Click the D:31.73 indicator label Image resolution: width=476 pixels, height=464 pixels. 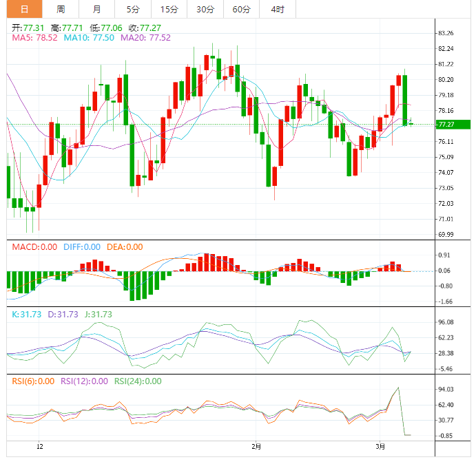[63, 315]
